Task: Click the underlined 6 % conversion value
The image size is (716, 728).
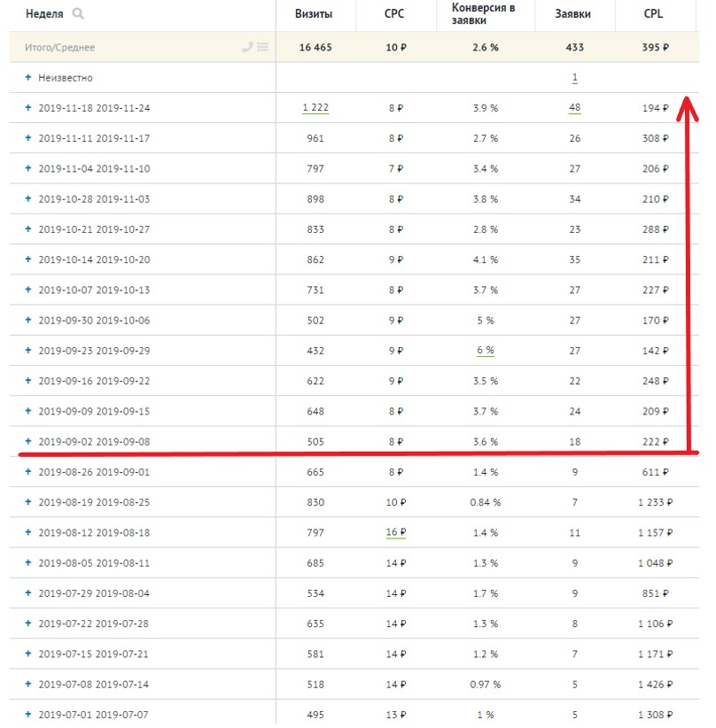Action: pyautogui.click(x=485, y=351)
